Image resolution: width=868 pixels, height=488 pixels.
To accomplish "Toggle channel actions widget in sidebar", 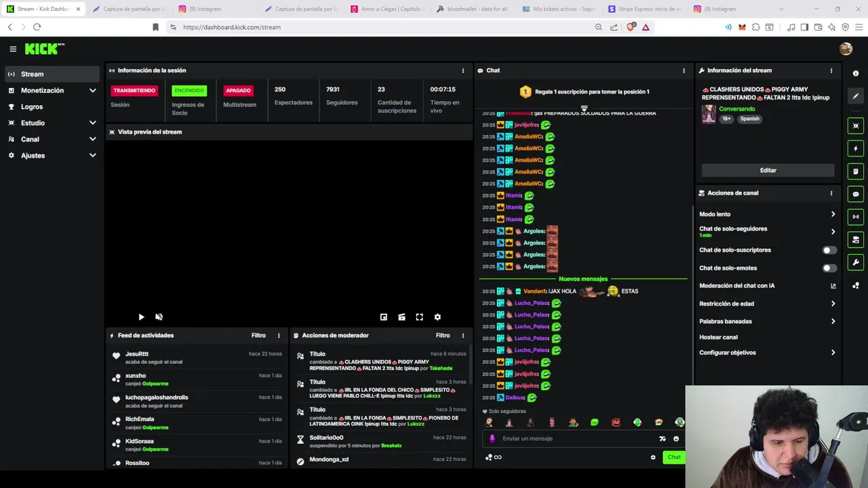I will pos(856,240).
